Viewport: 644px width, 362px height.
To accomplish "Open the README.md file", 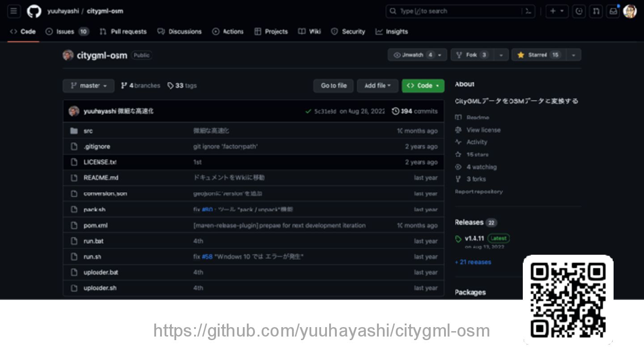I will pyautogui.click(x=101, y=178).
